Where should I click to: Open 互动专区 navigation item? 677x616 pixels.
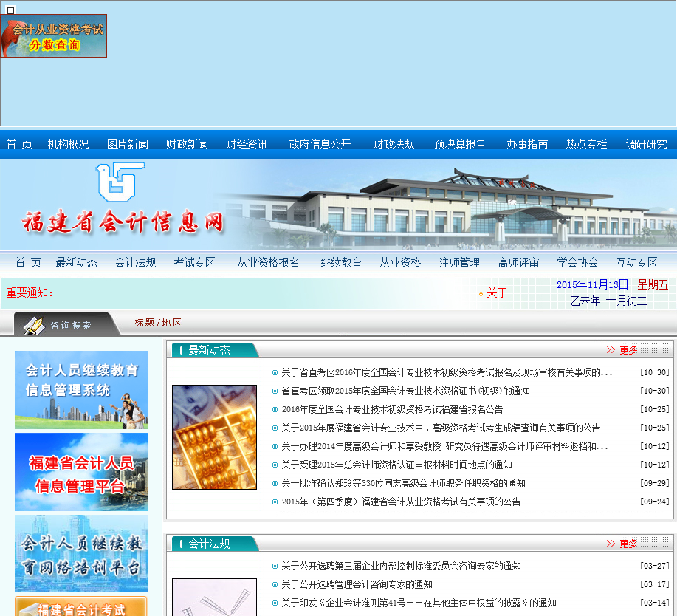click(637, 263)
